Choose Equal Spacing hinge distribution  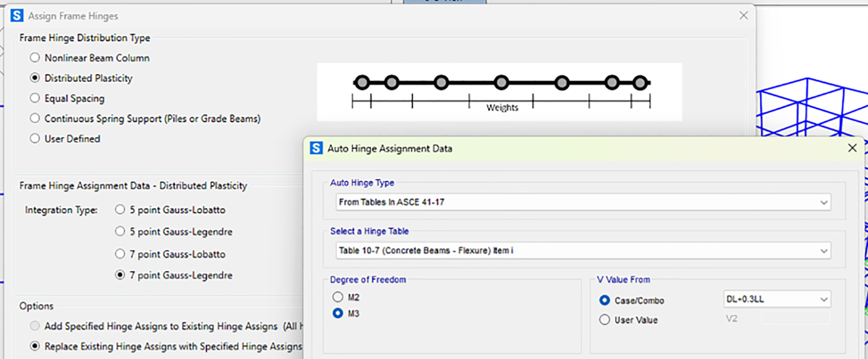point(35,98)
